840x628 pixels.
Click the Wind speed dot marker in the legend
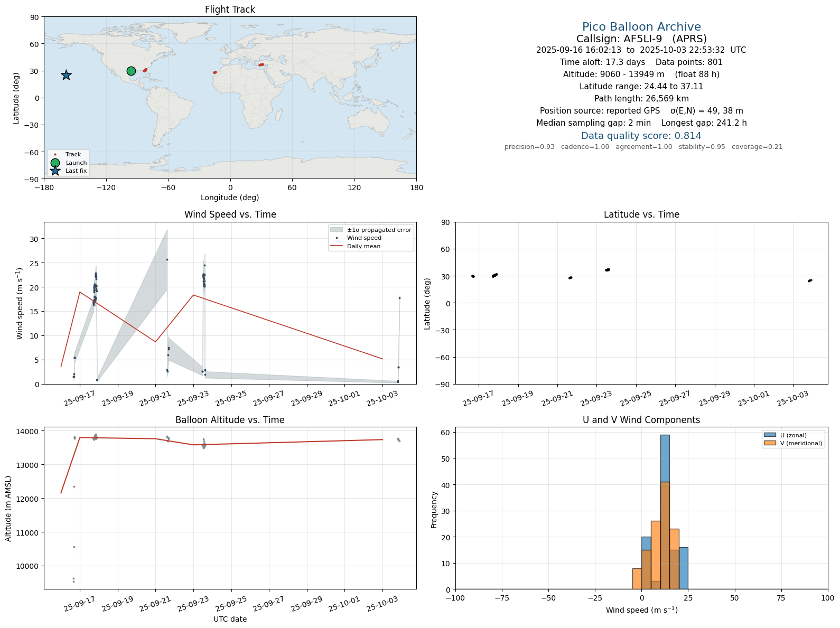point(337,238)
